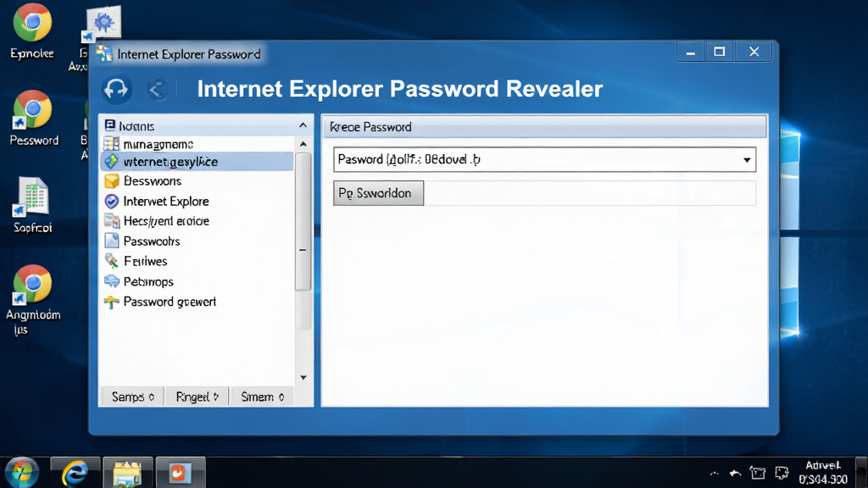Switch to the Smem tab
The width and height of the screenshot is (868, 488).
pos(262,396)
